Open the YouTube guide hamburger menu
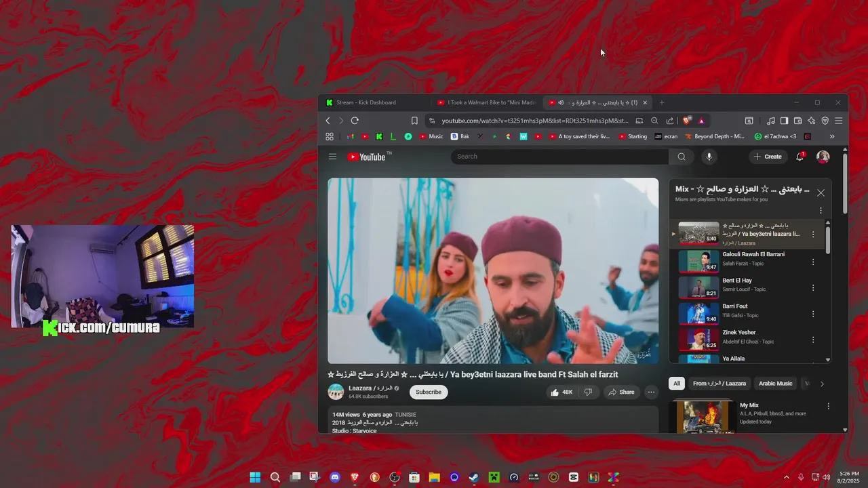Viewport: 868px width, 488px height. tap(332, 157)
